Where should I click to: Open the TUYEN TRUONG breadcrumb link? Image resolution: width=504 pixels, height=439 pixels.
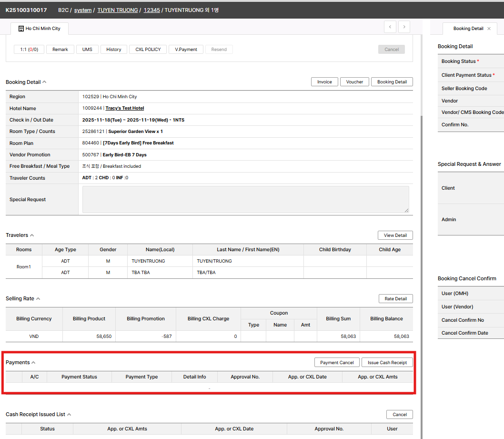118,10
